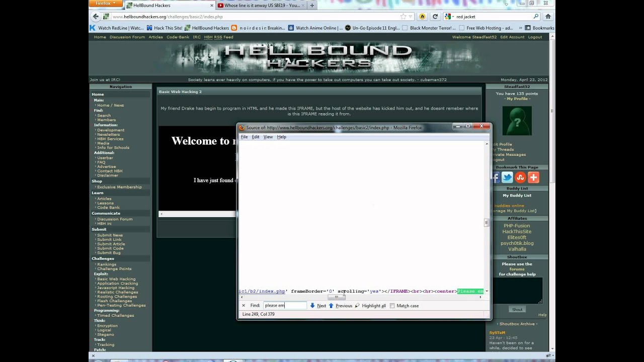Open View menu in source window
644x362 pixels.
268,137
